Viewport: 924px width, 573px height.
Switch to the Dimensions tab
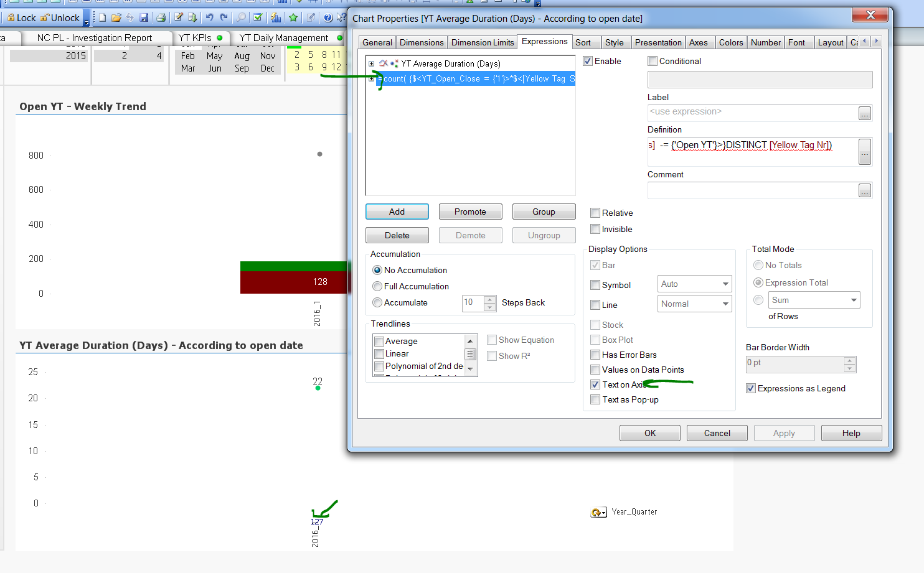(422, 42)
